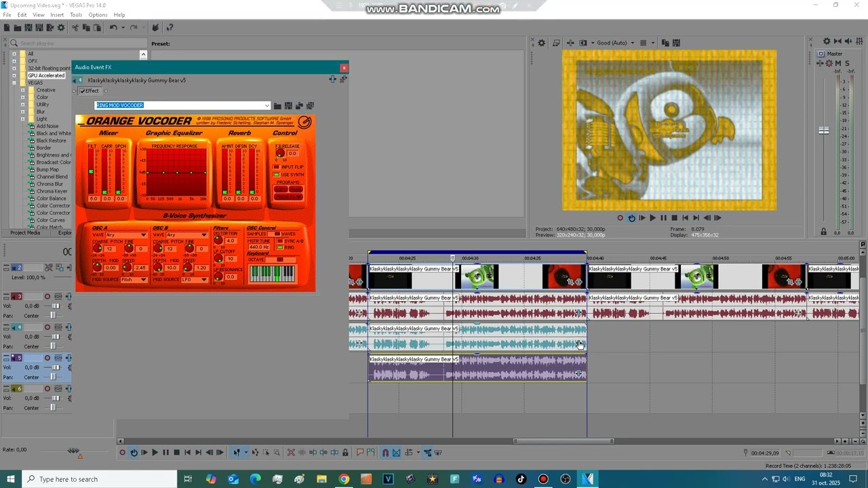This screenshot has height=488, width=868.
Task: Save snapshot to file in preview
Action: (676, 43)
